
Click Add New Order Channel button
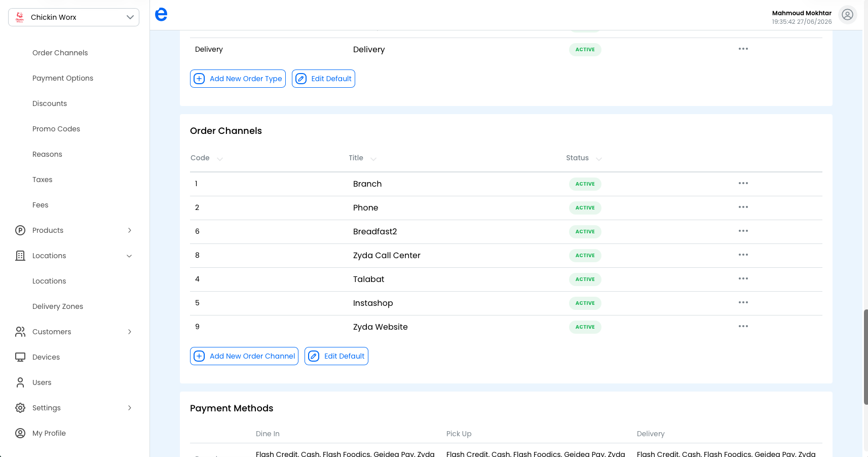click(x=244, y=356)
